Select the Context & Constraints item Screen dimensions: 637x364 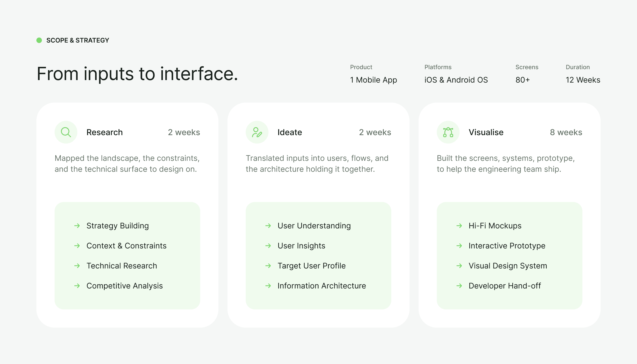click(x=126, y=246)
